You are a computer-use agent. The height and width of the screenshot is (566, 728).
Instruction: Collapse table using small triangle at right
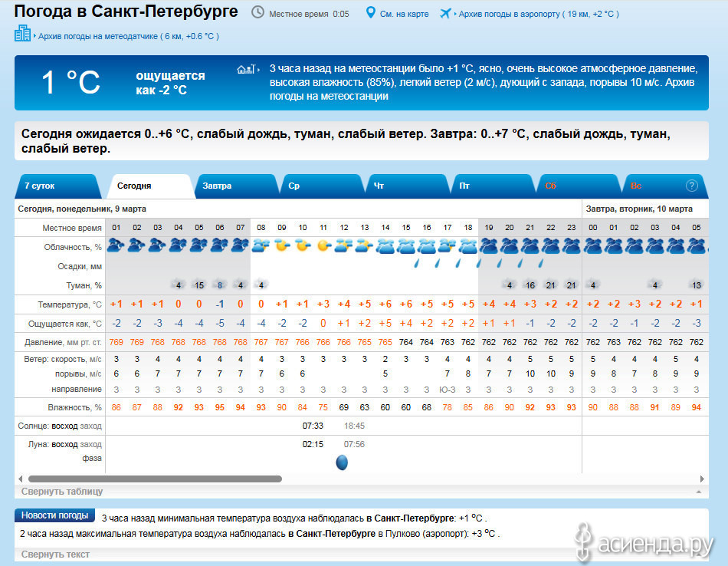click(x=697, y=491)
